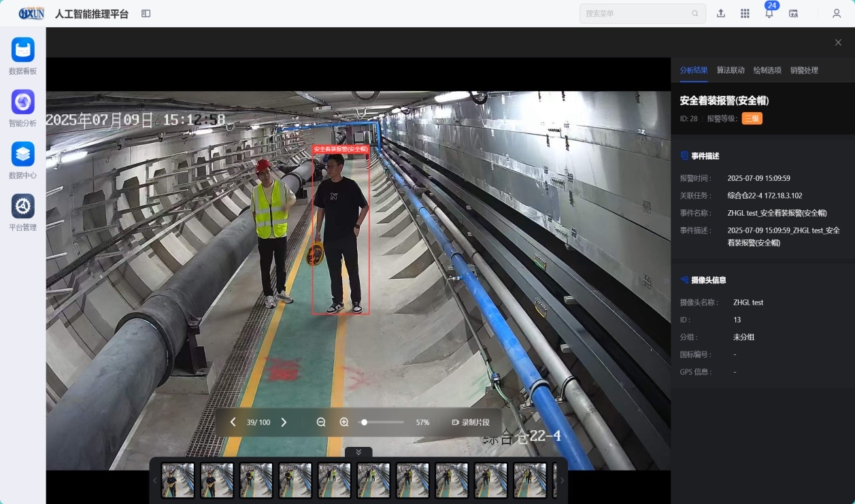Go to the next image after 39/100
The height and width of the screenshot is (504, 855).
(284, 422)
